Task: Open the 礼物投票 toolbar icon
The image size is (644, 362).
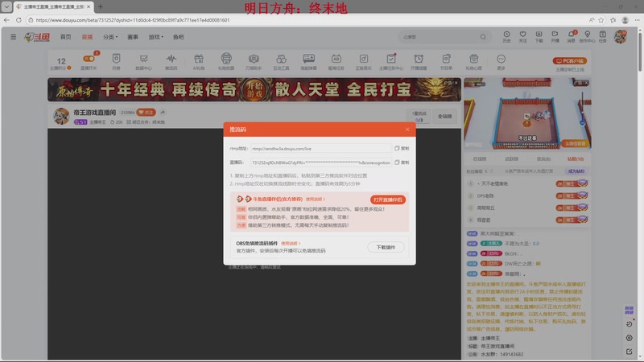Action: [226, 61]
